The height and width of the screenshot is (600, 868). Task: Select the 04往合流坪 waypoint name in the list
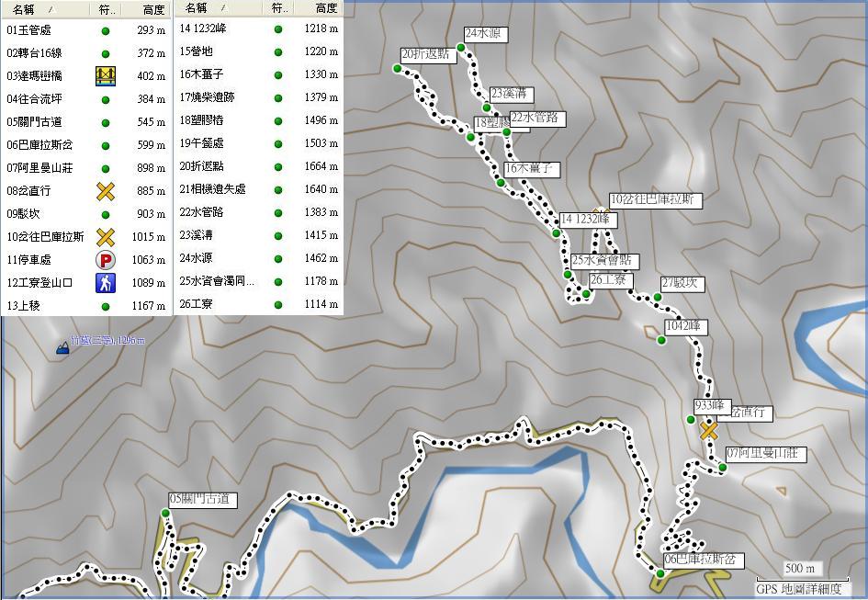click(x=34, y=99)
